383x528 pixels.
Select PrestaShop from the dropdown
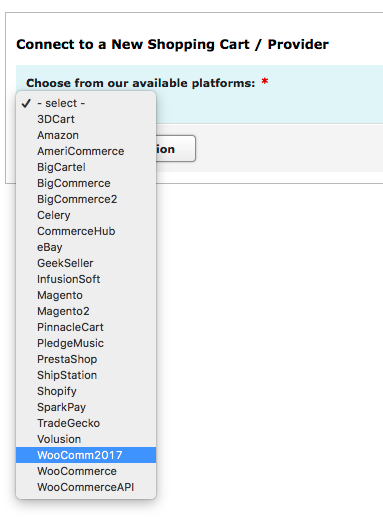pos(86,359)
